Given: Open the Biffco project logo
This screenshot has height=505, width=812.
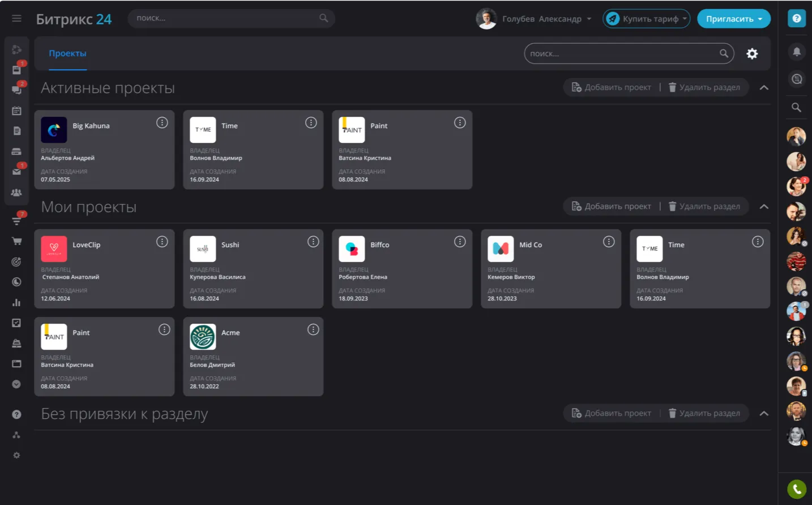Looking at the screenshot, I should click(352, 249).
